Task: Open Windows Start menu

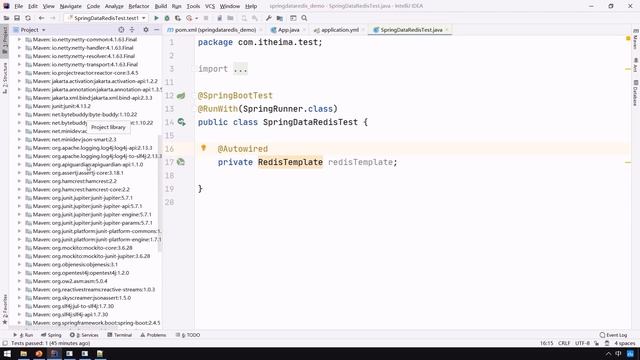Action: (x=7, y=354)
